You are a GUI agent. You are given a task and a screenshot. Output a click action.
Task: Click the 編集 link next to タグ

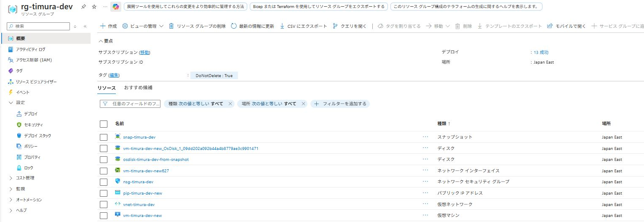(x=114, y=75)
